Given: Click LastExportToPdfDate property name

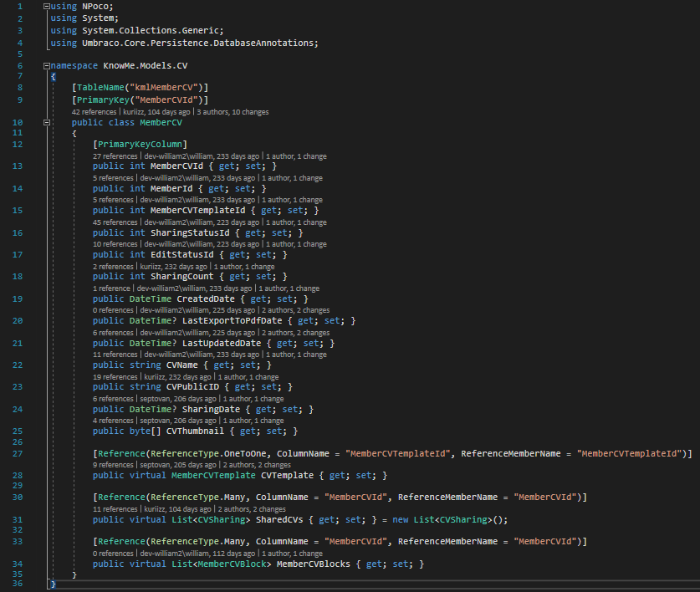Looking at the screenshot, I should [232, 321].
